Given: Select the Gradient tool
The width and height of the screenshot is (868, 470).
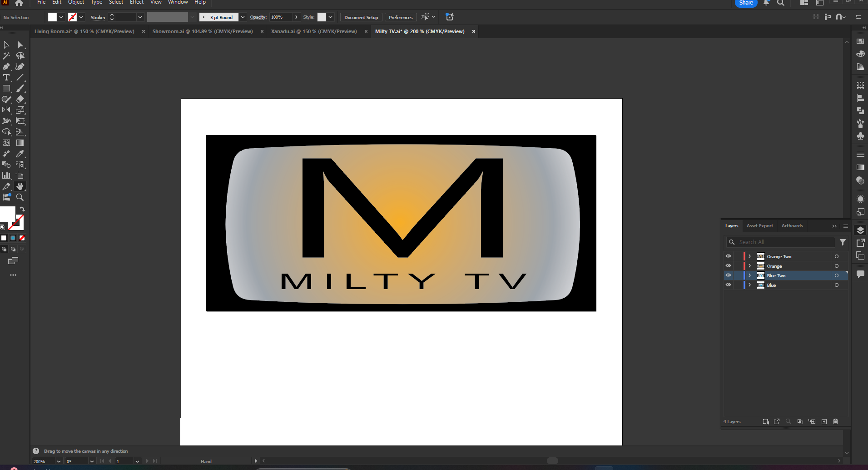Looking at the screenshot, I should 20,143.
